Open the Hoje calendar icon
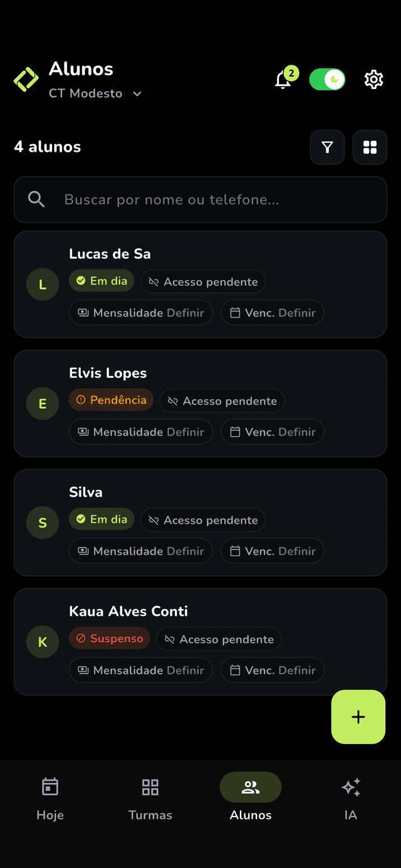This screenshot has width=401, height=868. point(50,787)
